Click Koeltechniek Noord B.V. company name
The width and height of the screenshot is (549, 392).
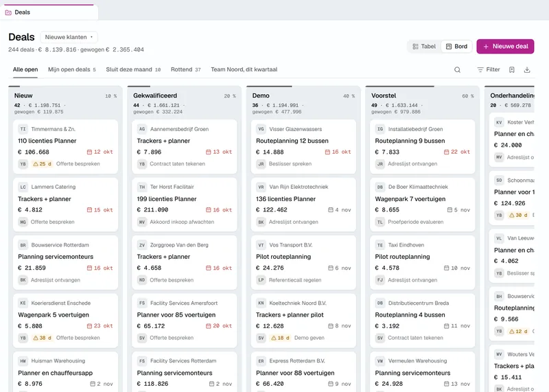tap(298, 303)
